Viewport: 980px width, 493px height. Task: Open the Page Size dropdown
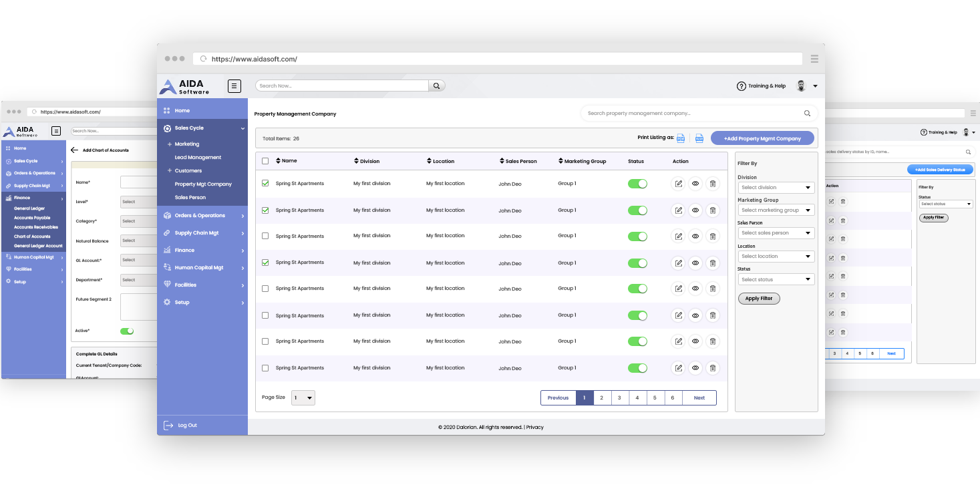303,398
